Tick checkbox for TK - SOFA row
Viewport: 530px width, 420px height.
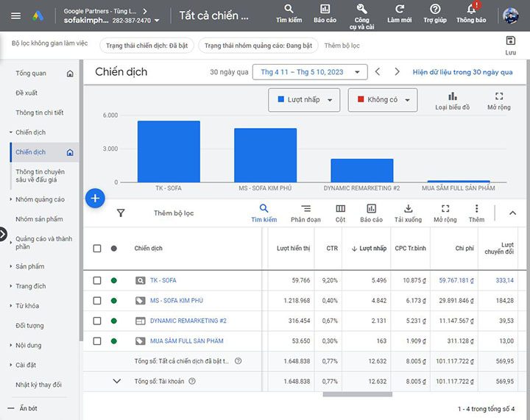point(97,280)
